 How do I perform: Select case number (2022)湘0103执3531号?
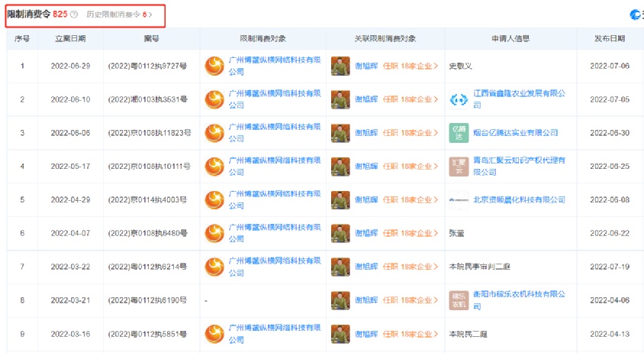point(147,99)
